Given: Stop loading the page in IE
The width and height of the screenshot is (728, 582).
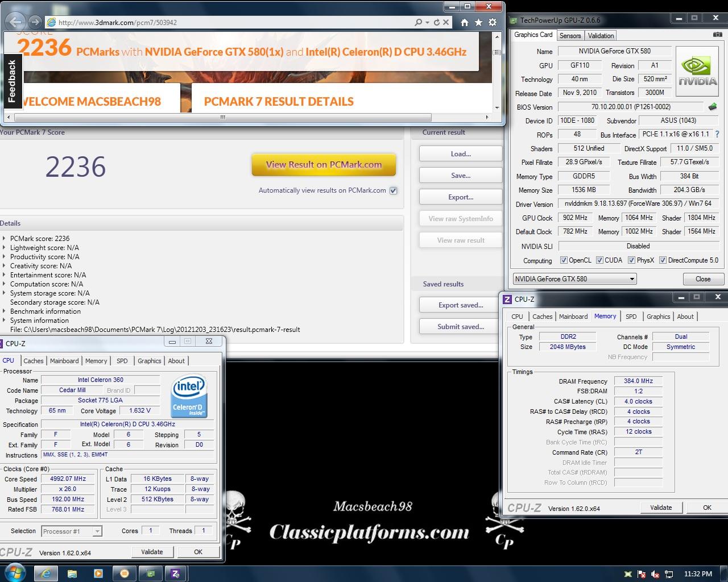Looking at the screenshot, I should [446, 22].
